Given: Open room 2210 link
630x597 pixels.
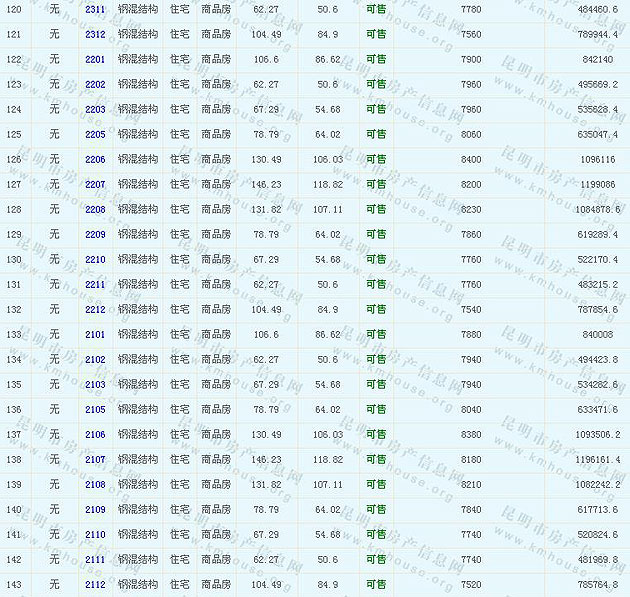Looking at the screenshot, I should [x=95, y=259].
